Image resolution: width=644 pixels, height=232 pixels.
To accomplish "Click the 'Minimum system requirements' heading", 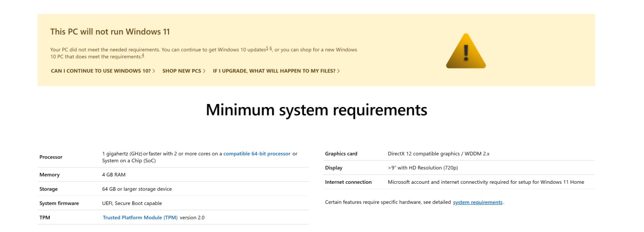I will tap(316, 109).
